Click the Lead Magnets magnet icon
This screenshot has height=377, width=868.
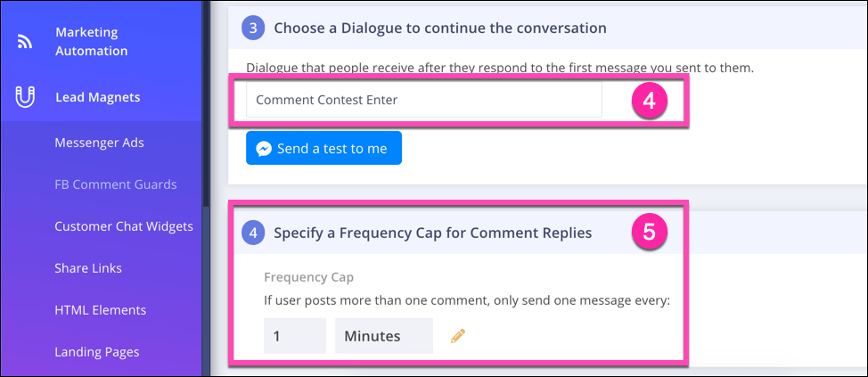[x=25, y=97]
